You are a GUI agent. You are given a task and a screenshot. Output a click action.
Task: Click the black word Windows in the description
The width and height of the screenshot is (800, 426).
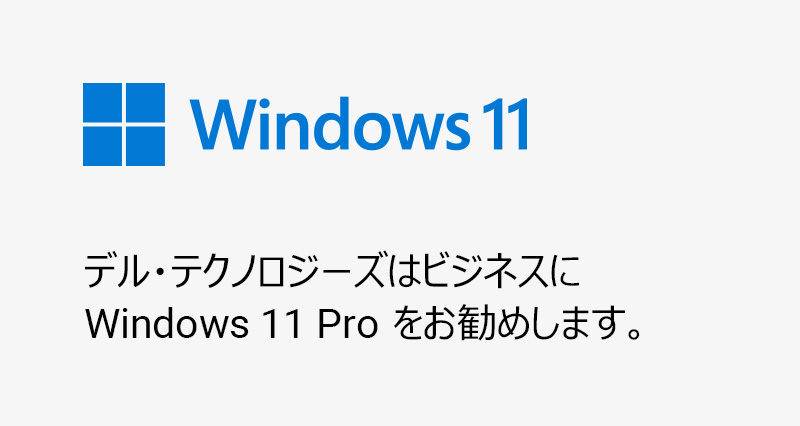166,324
